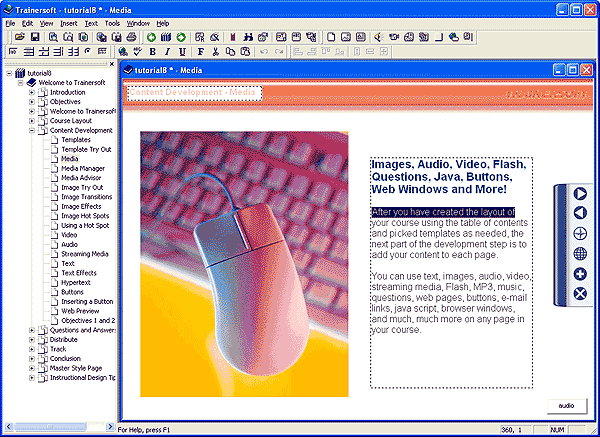The height and width of the screenshot is (437, 600).
Task: Click the tree panel horizontal scrollbar thumb
Action: 50,426
